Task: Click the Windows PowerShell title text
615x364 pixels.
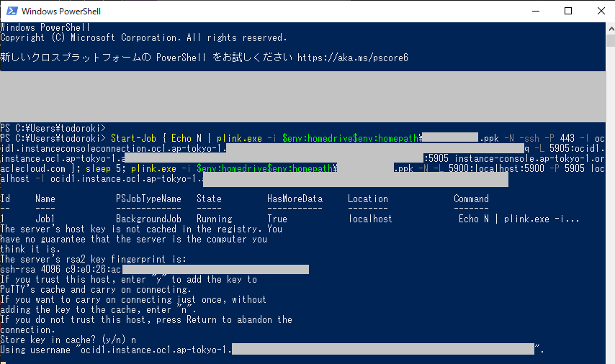Action: (61, 12)
